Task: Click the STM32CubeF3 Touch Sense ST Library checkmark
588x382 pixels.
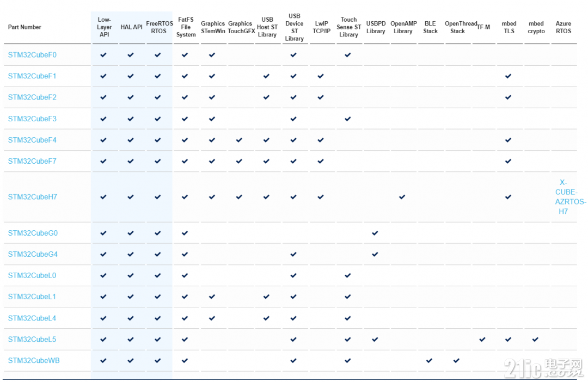Action: (347, 119)
